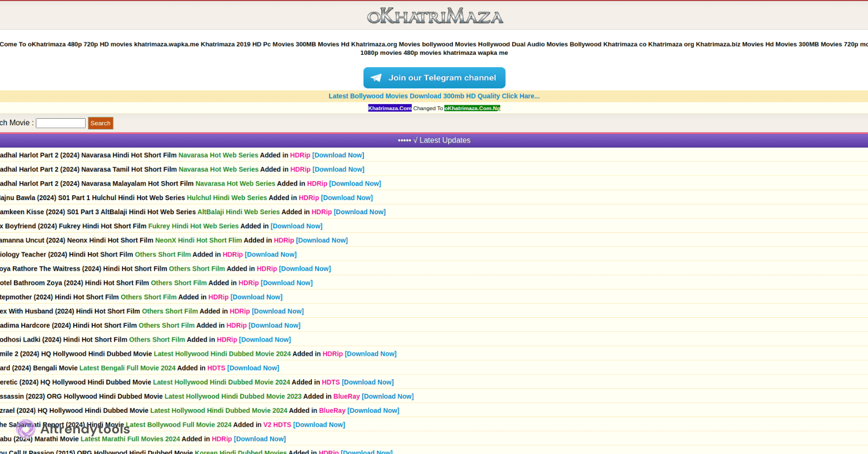Open Latest Bollywood Full Movie 2024 category
This screenshot has width=868, height=454.
click(x=178, y=425)
